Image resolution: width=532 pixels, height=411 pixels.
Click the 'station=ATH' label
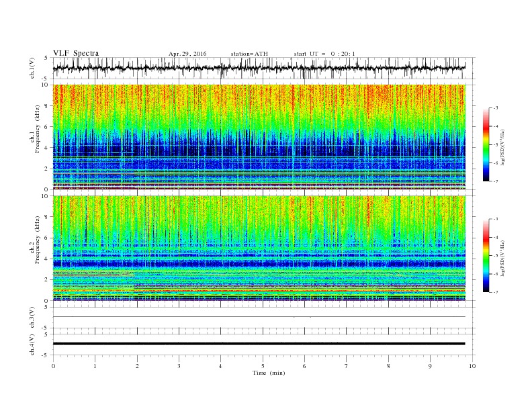249,54
